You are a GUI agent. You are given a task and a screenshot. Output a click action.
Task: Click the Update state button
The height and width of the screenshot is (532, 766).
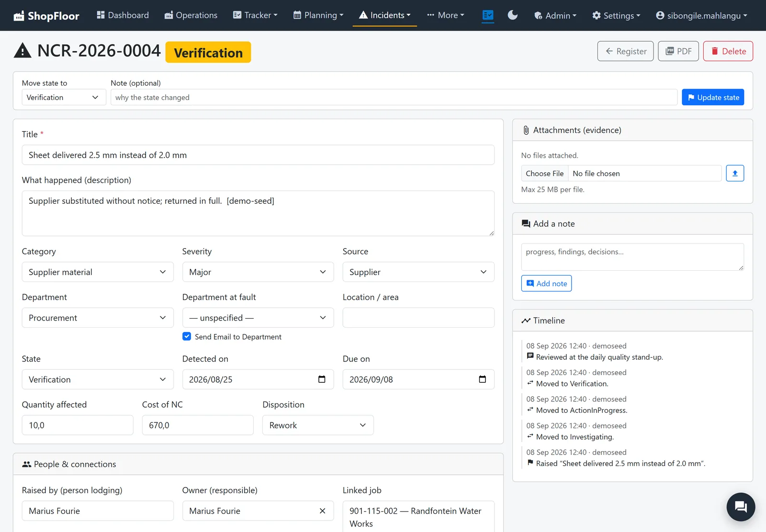713,97
